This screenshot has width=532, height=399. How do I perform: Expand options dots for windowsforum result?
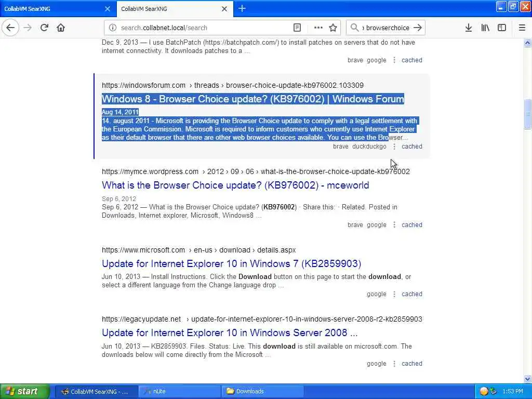click(394, 146)
